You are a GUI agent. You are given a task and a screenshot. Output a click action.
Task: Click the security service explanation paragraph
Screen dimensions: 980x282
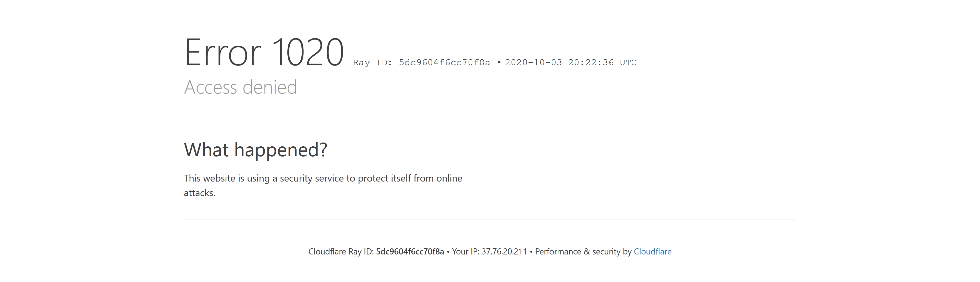coord(323,185)
